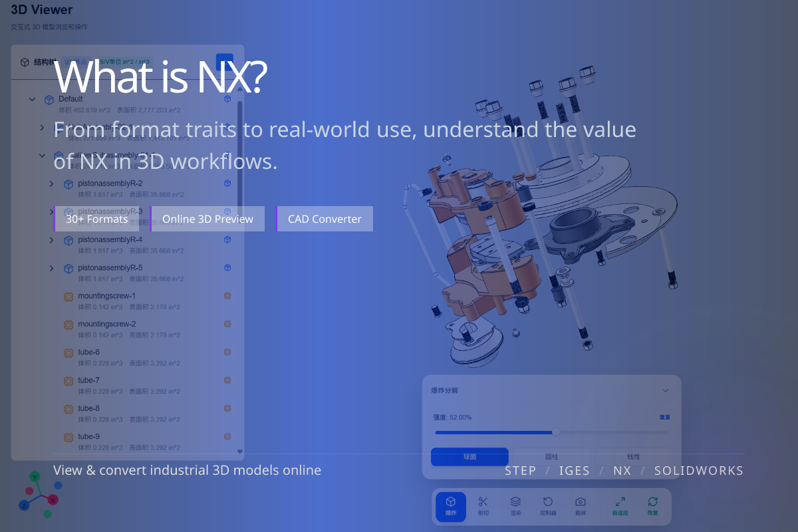Click the structure tree header cube icon
This screenshot has height=532, width=798.
coord(25,62)
